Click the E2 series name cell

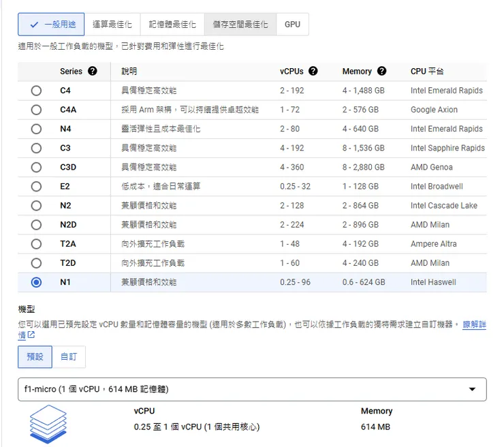click(x=65, y=187)
